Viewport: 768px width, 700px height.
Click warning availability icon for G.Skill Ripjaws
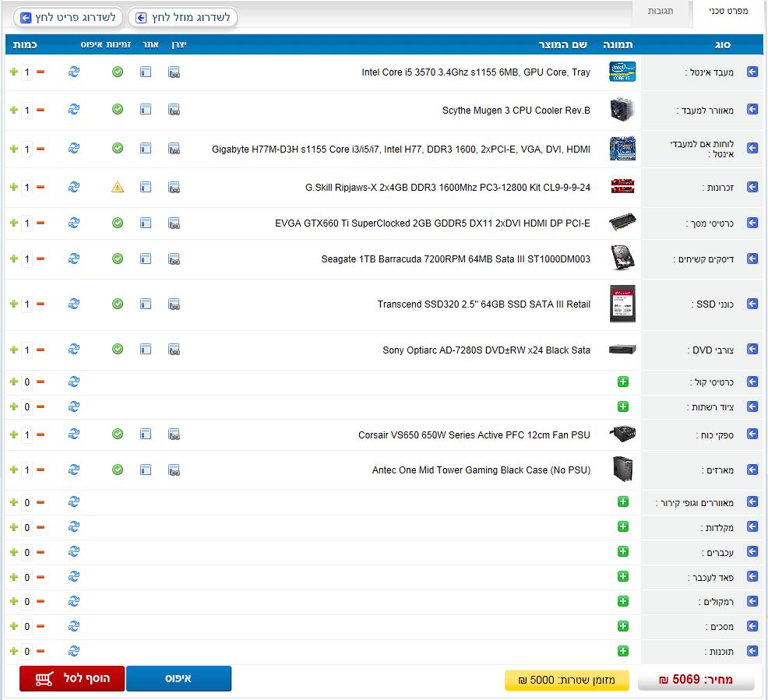click(x=118, y=187)
